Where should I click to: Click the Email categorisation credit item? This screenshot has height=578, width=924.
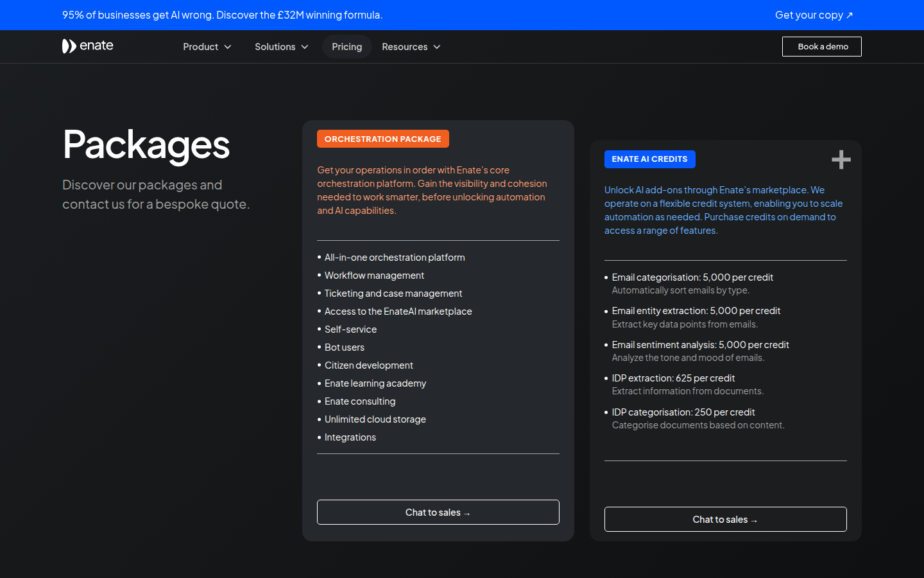pos(692,277)
